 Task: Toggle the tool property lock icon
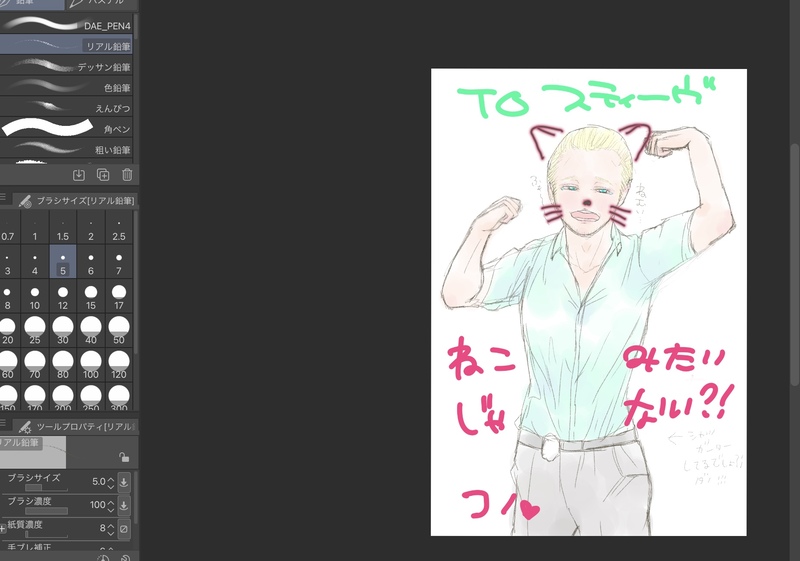tap(124, 457)
